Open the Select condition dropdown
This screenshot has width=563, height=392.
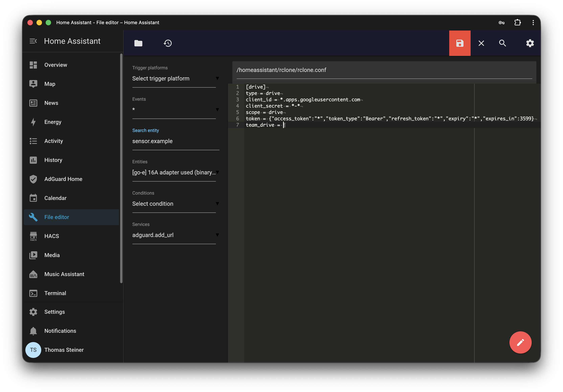(x=176, y=204)
